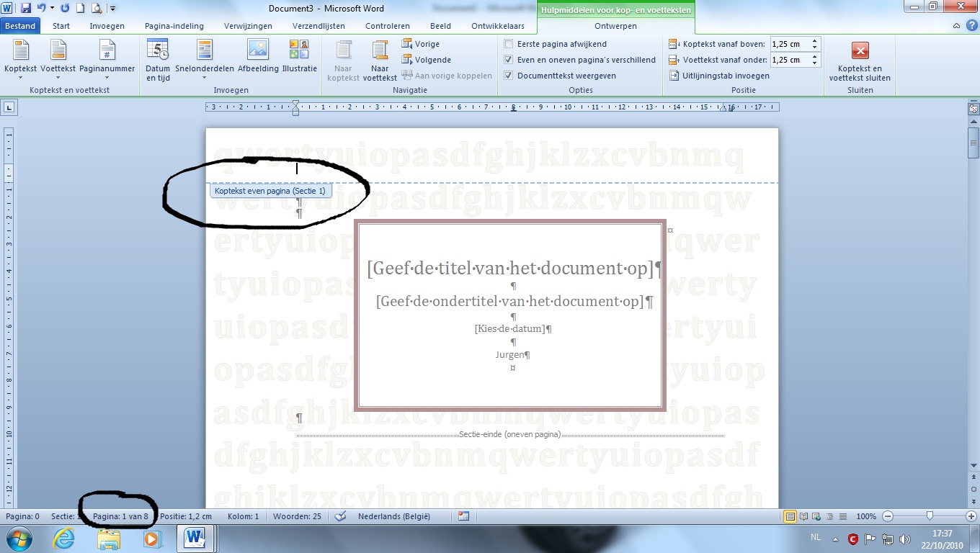Viewport: 980px width, 553px height.
Task: Open Windows Explorer folder on taskbar
Action: point(109,539)
